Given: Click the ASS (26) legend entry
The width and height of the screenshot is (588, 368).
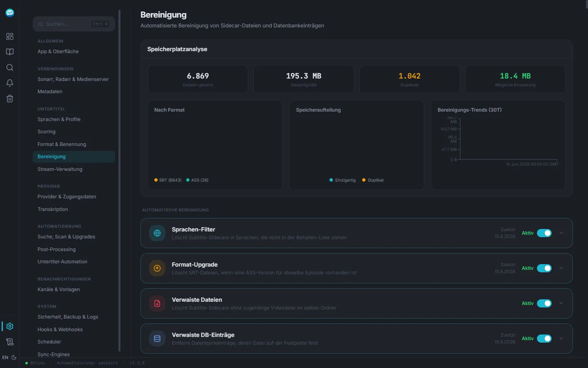Looking at the screenshot, I should coord(197,180).
